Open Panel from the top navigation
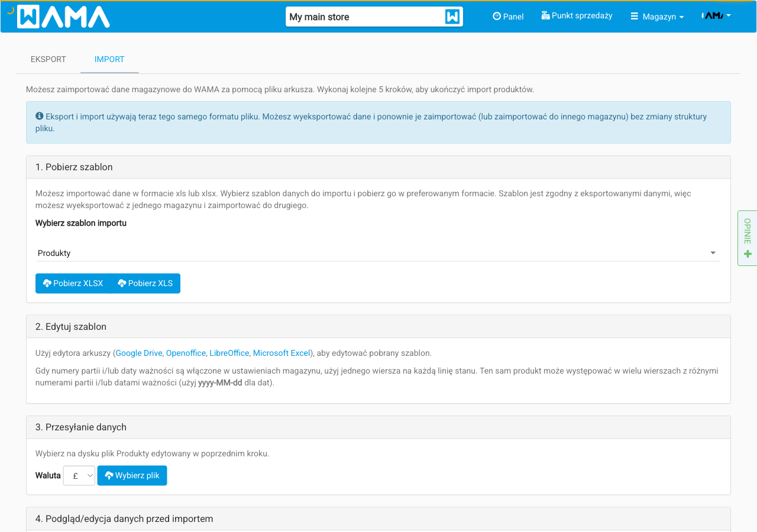This screenshot has width=757, height=532. (x=508, y=17)
